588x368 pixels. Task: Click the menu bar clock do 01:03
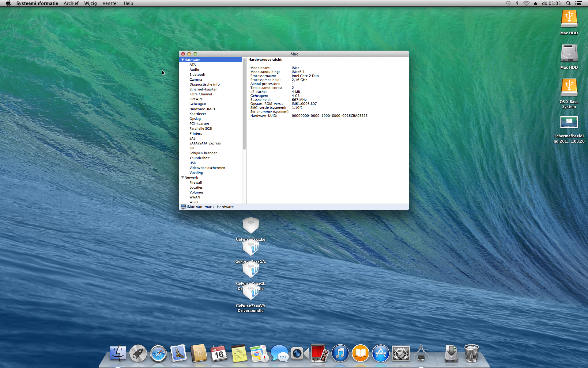[551, 3]
